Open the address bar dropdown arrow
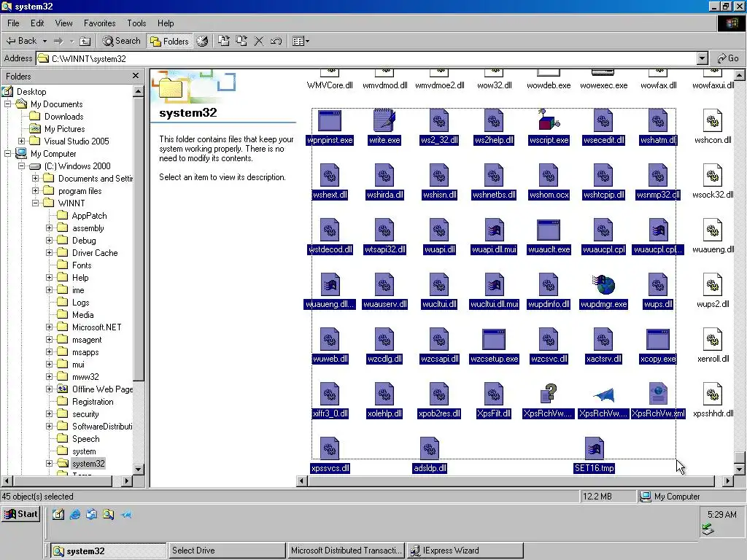This screenshot has width=747, height=560. click(703, 58)
